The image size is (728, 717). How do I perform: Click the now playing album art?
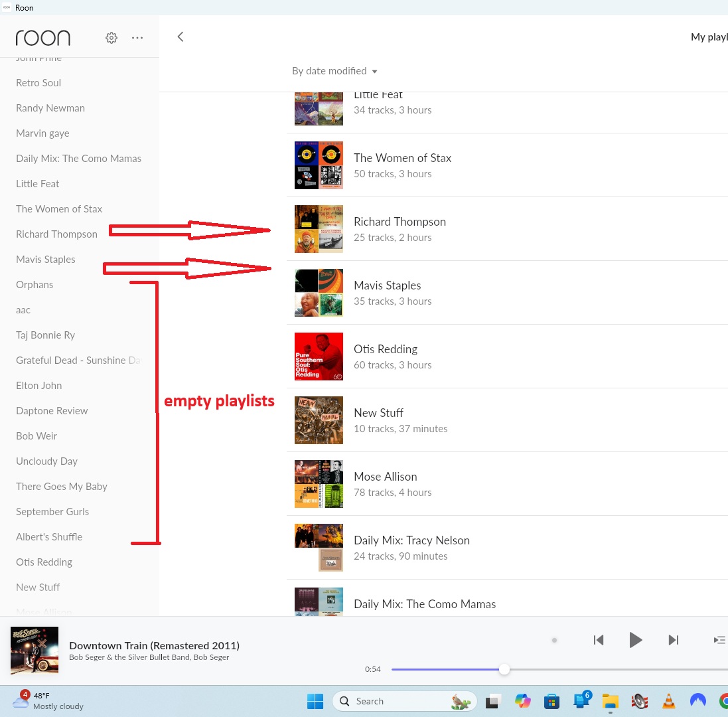click(35, 651)
